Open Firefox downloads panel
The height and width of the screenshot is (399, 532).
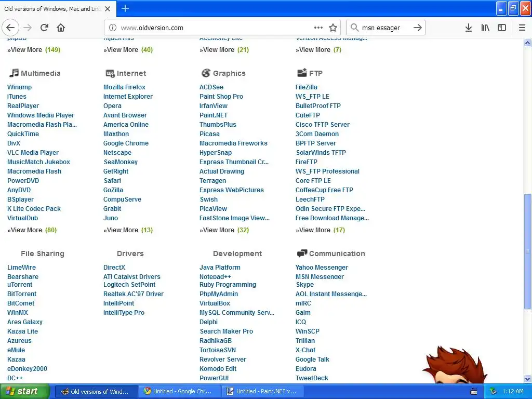[x=469, y=28]
